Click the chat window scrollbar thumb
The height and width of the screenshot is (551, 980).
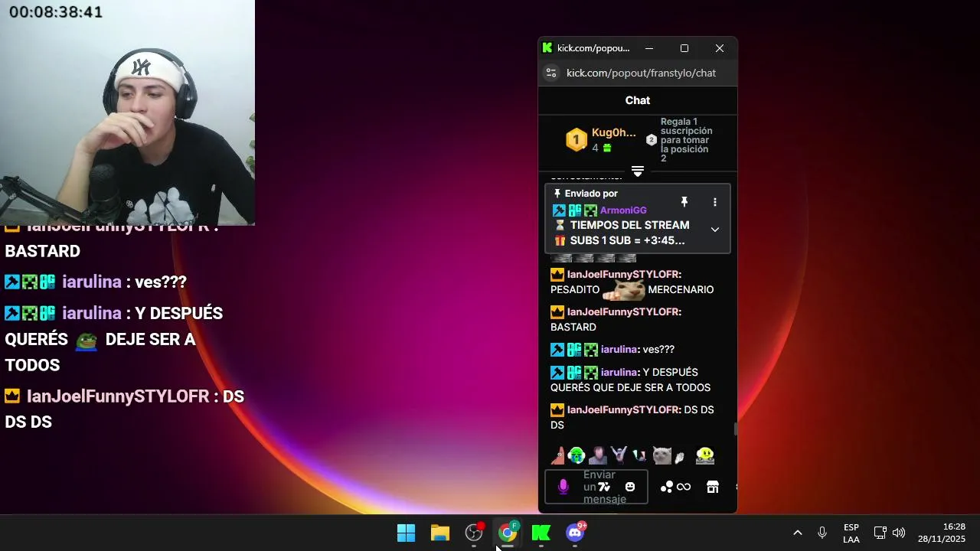coord(735,429)
